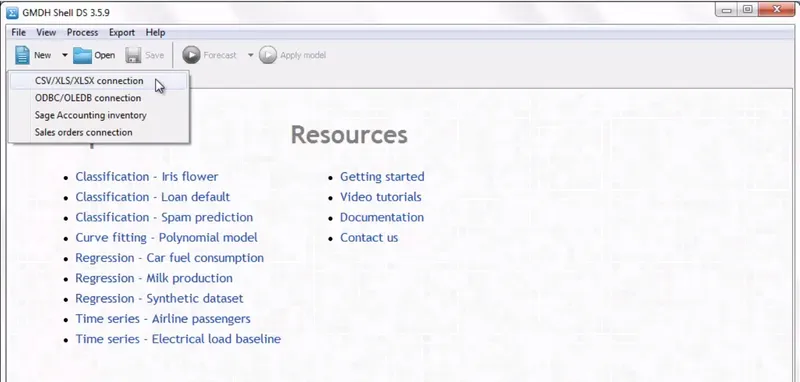Open the Process menu

coord(82,32)
